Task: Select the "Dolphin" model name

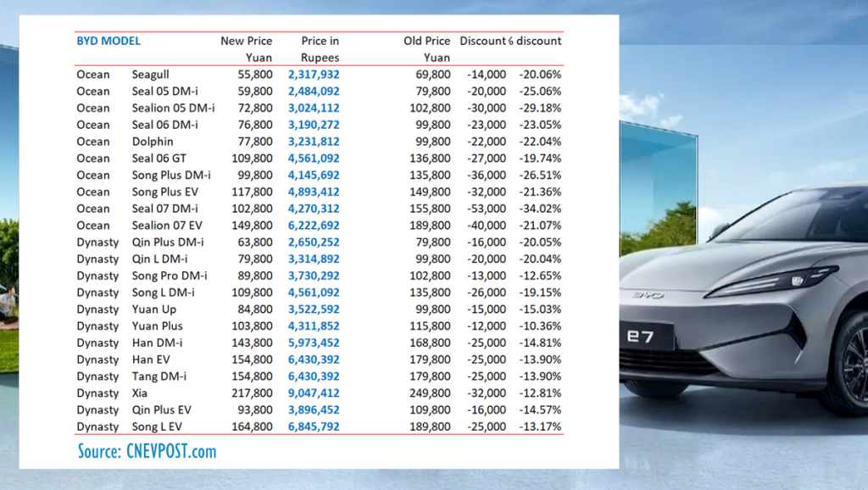Action: (153, 142)
